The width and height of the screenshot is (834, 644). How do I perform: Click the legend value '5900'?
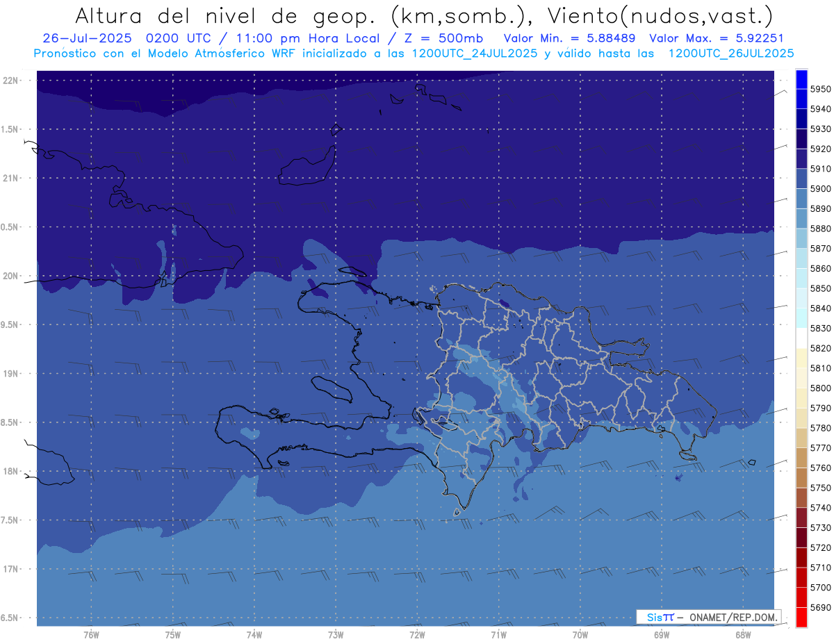pos(821,189)
